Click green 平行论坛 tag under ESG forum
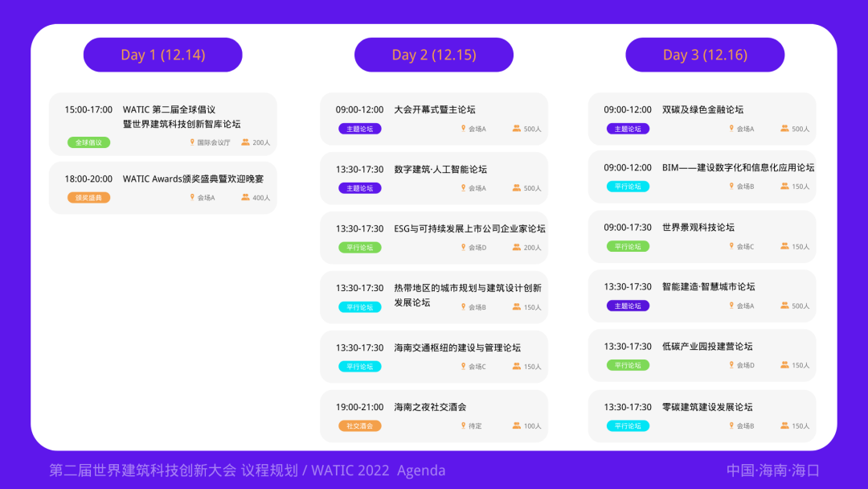The height and width of the screenshot is (489, 868). point(360,248)
